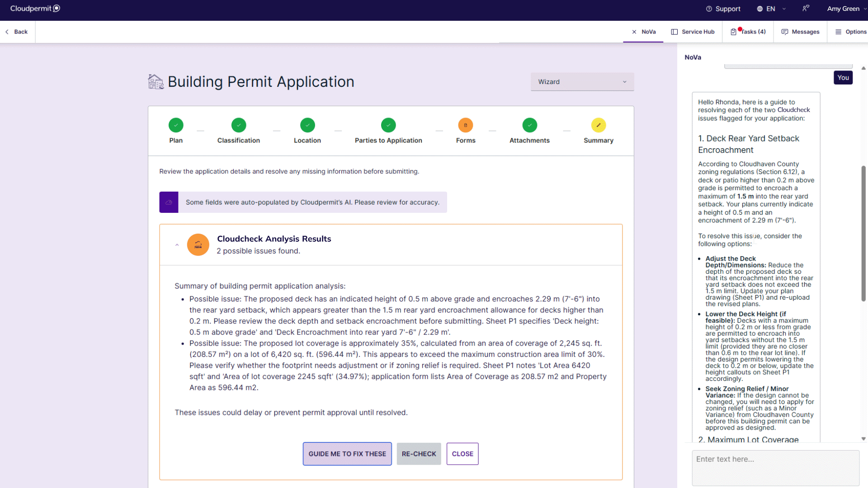Open the EN language dropdown
868x488 pixels.
pos(771,9)
